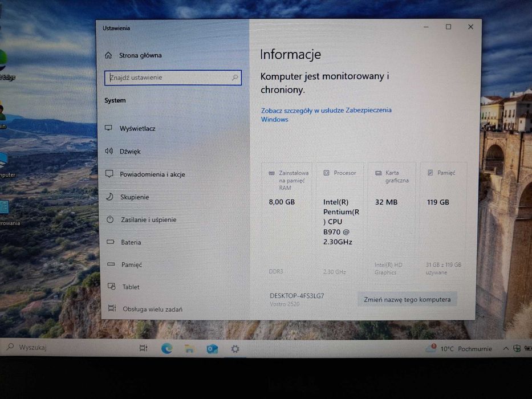Viewport: 532px width, 399px height.
Task: Select Zasilanie i uśpienie
Action: tap(141, 219)
